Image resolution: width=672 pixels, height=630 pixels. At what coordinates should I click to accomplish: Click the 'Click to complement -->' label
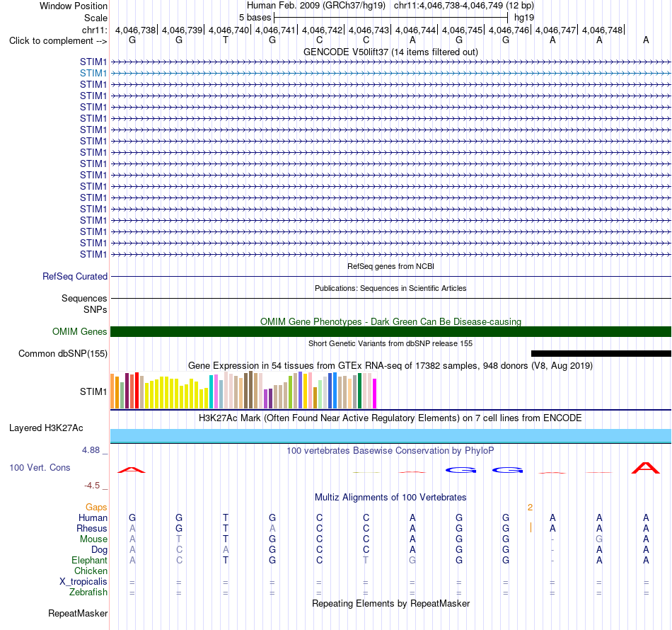click(58, 41)
